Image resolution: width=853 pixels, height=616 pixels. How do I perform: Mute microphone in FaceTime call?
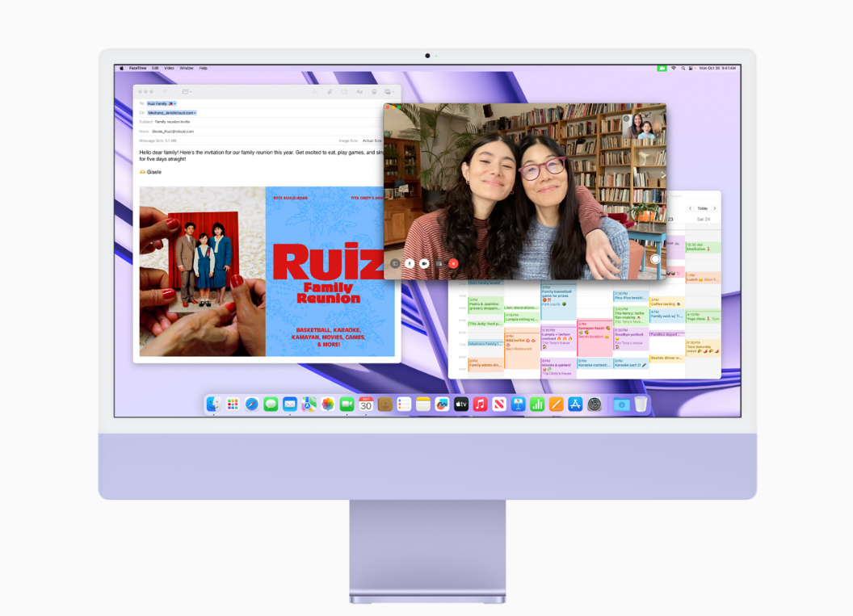tap(410, 264)
